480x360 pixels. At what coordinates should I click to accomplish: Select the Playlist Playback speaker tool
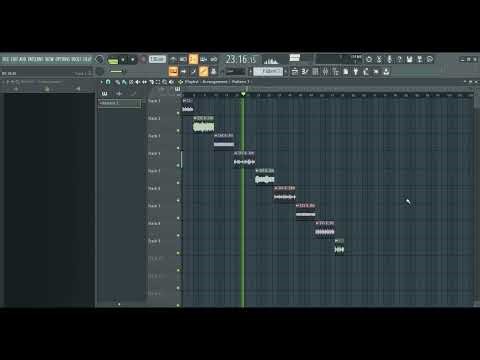(x=171, y=82)
